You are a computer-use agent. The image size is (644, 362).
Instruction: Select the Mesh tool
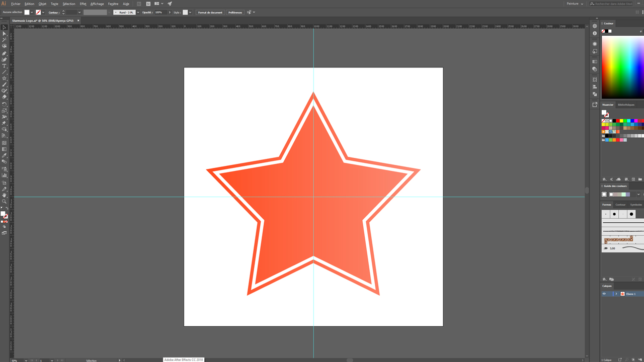click(5, 143)
